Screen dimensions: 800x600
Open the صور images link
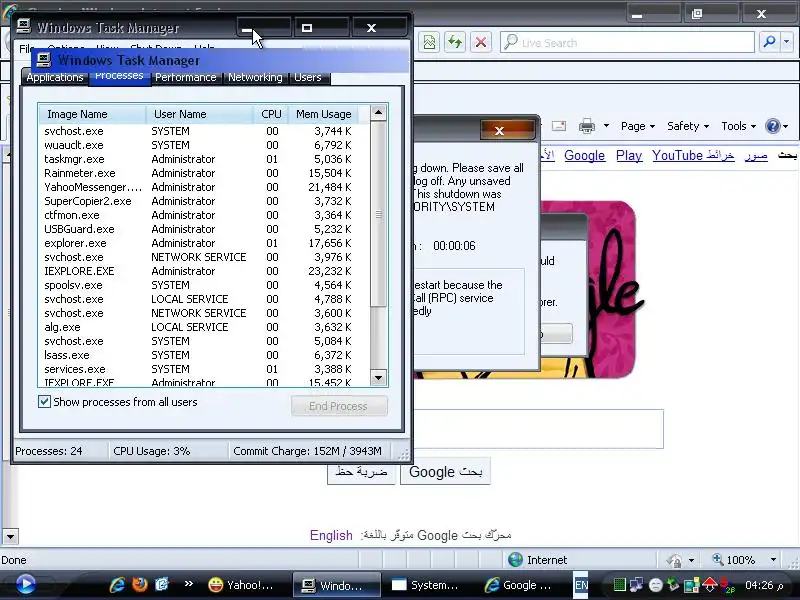click(x=756, y=155)
